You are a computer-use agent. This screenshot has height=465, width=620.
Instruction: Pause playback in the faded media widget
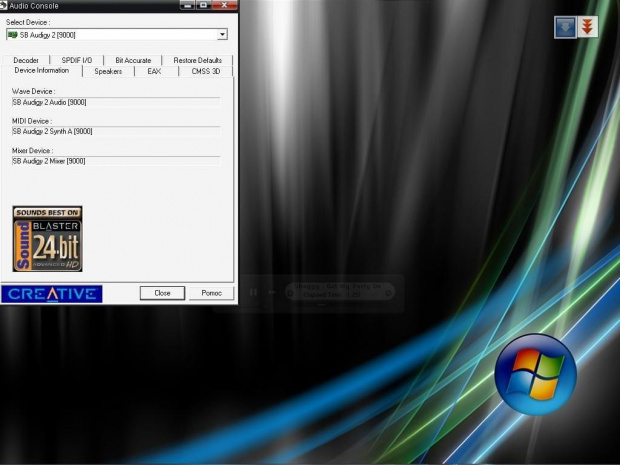[253, 292]
